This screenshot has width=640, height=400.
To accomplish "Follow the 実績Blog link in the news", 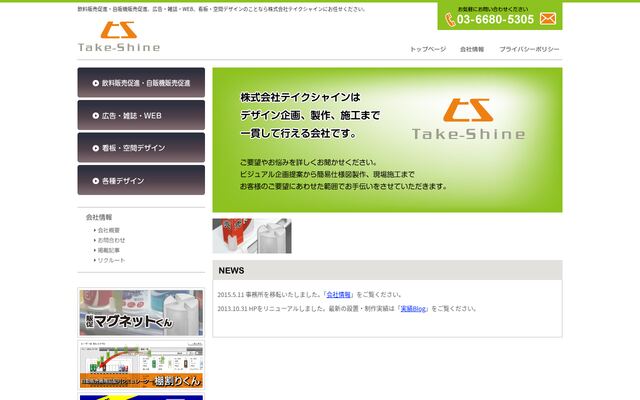I will [x=413, y=309].
